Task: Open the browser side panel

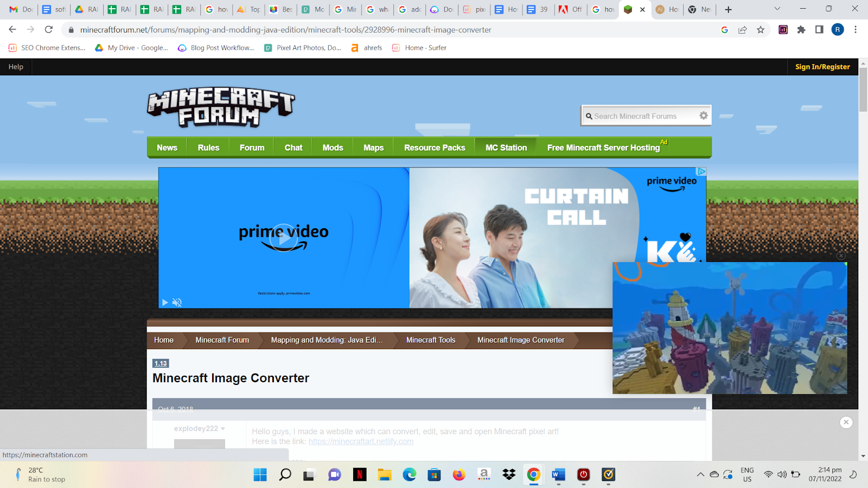Action: (x=819, y=30)
